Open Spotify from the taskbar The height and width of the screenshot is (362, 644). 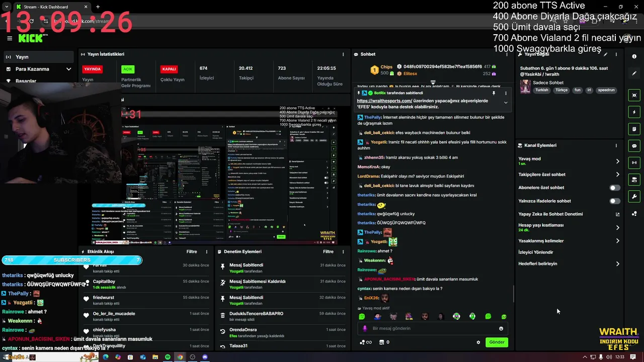click(x=168, y=357)
